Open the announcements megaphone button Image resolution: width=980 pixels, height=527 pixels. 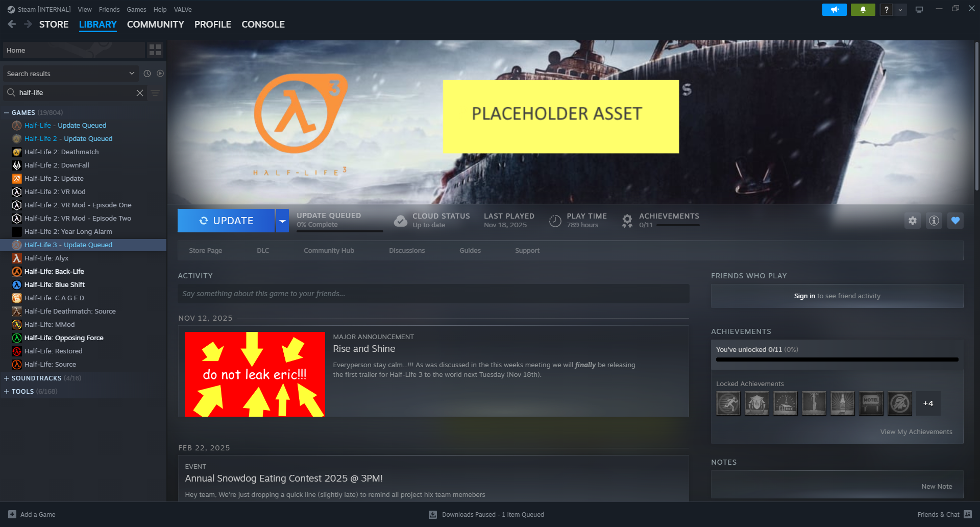pos(835,10)
